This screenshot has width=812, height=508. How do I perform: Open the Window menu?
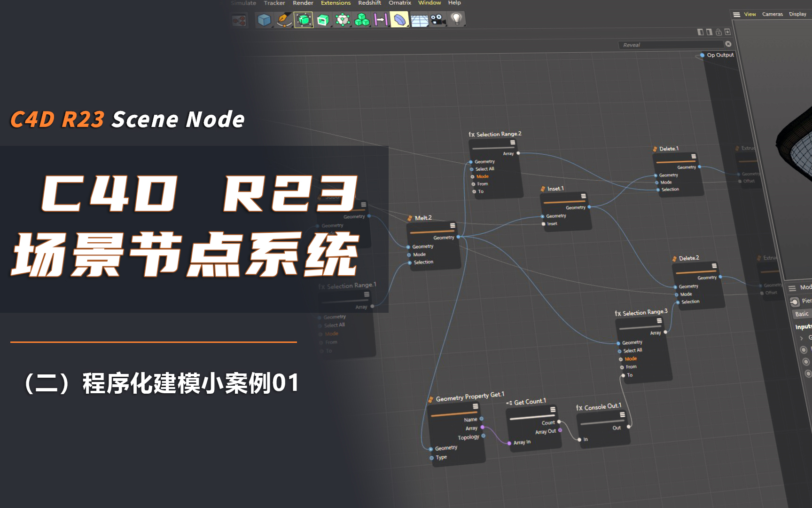(429, 3)
